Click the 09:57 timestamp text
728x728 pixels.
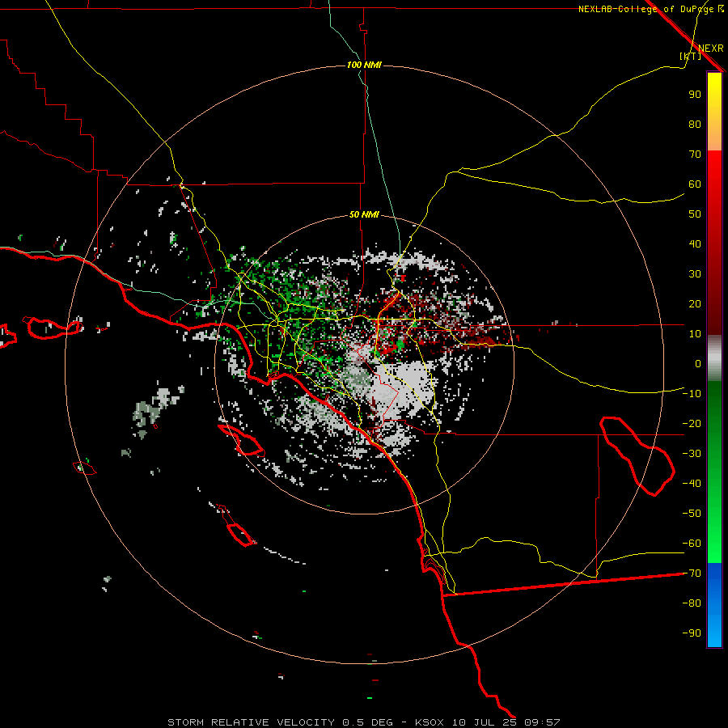[542, 722]
